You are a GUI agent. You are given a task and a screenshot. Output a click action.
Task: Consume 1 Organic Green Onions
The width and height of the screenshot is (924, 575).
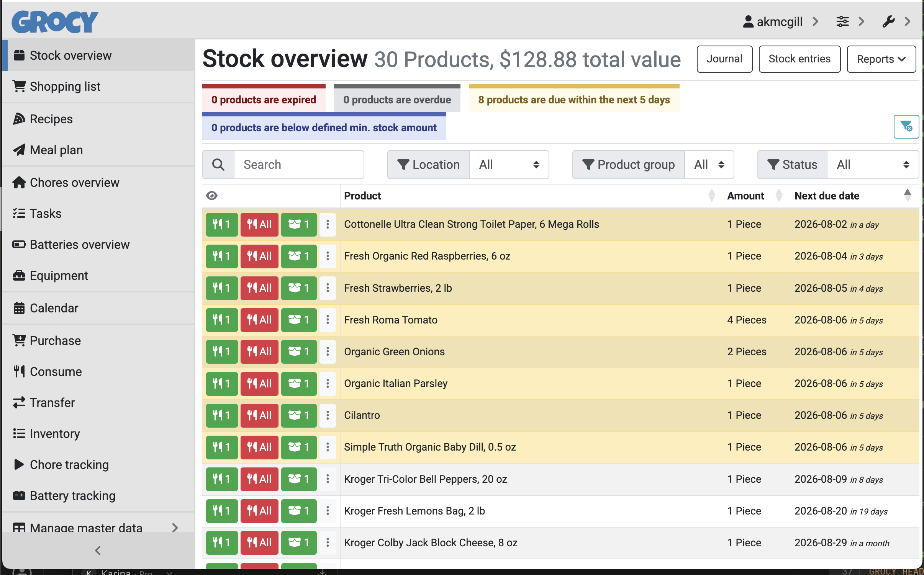[x=222, y=351]
